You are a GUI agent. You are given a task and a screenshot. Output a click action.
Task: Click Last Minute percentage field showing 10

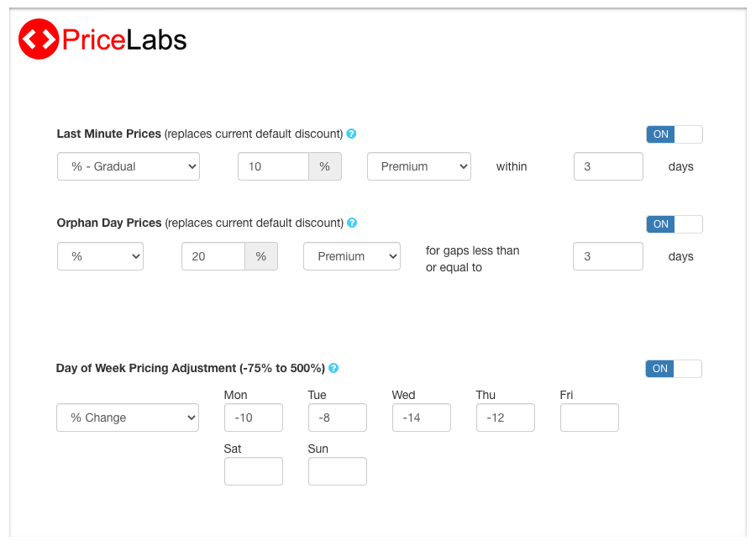tap(274, 166)
